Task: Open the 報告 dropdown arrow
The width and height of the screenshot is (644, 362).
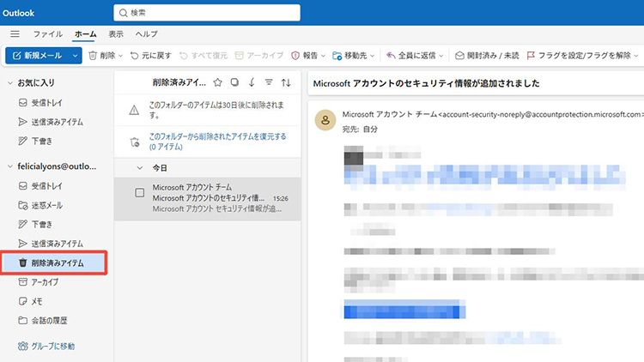Action: point(323,56)
